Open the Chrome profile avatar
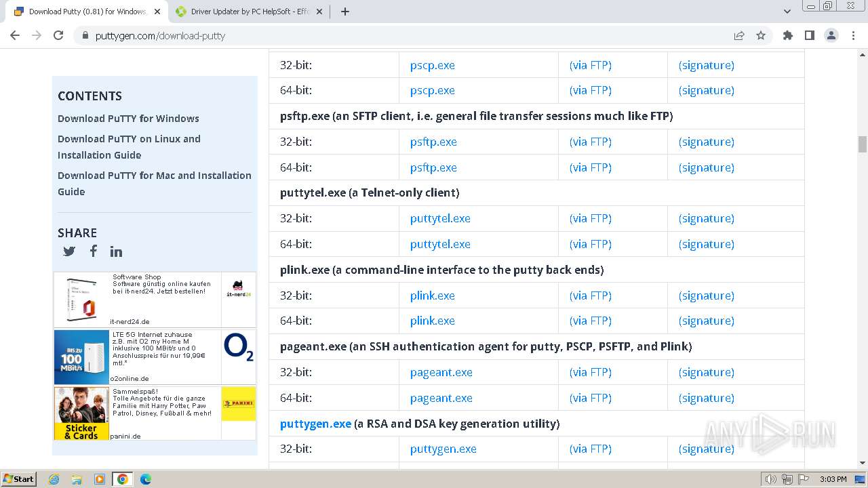The width and height of the screenshot is (868, 488). [831, 35]
